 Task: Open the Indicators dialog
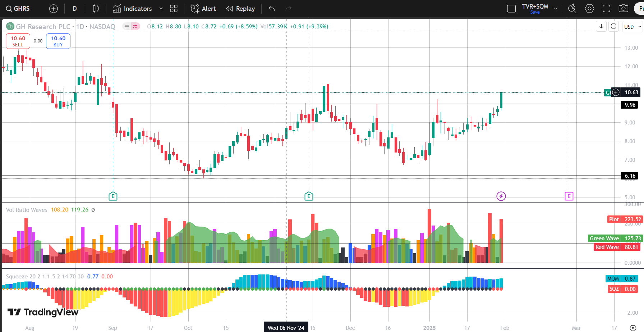(132, 9)
